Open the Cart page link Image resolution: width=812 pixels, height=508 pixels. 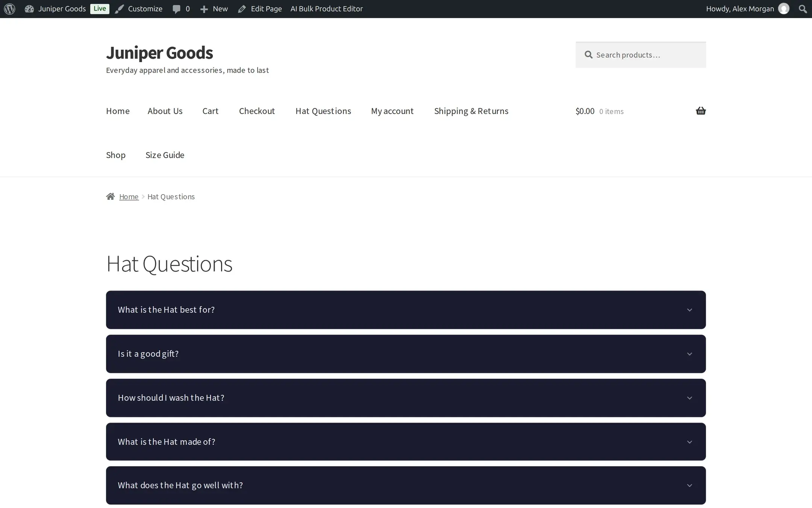(x=210, y=111)
